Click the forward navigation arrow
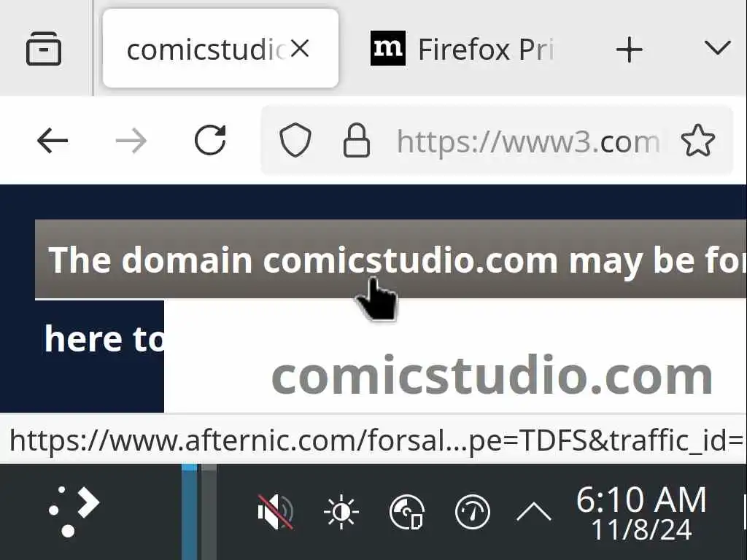747x560 pixels. pyautogui.click(x=131, y=141)
